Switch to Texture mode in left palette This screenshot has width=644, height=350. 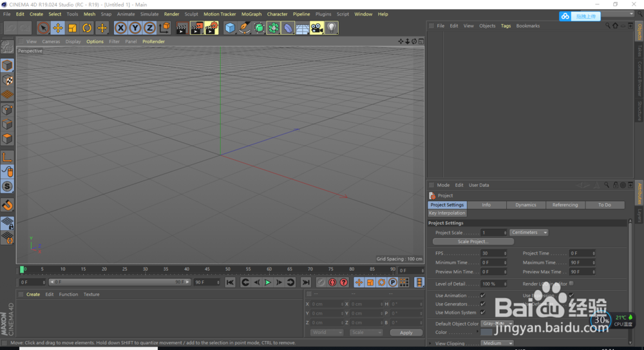coord(7,80)
